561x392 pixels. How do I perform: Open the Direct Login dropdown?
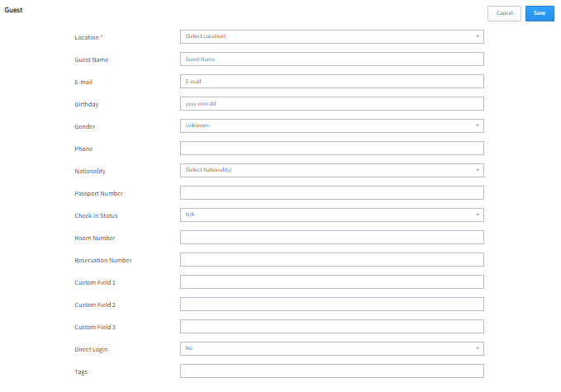(x=332, y=349)
